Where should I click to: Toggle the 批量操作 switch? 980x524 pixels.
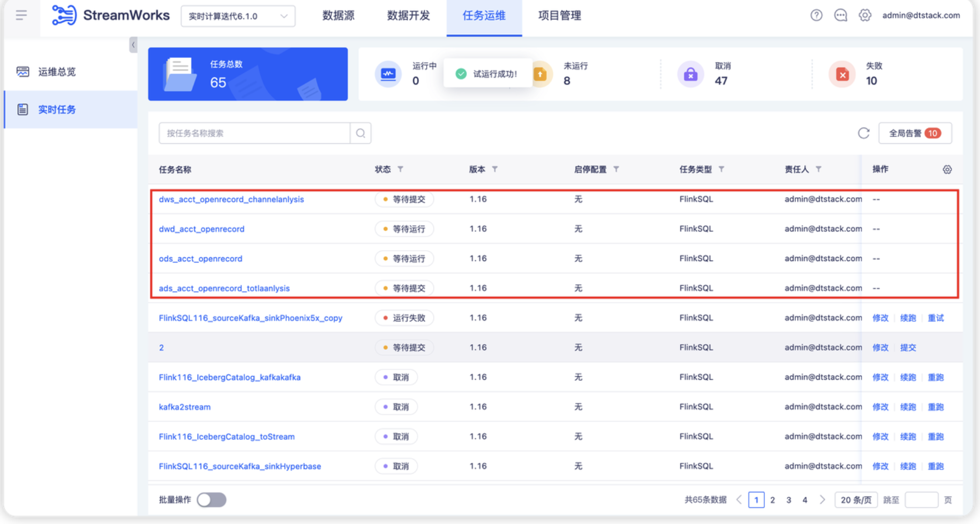click(212, 500)
